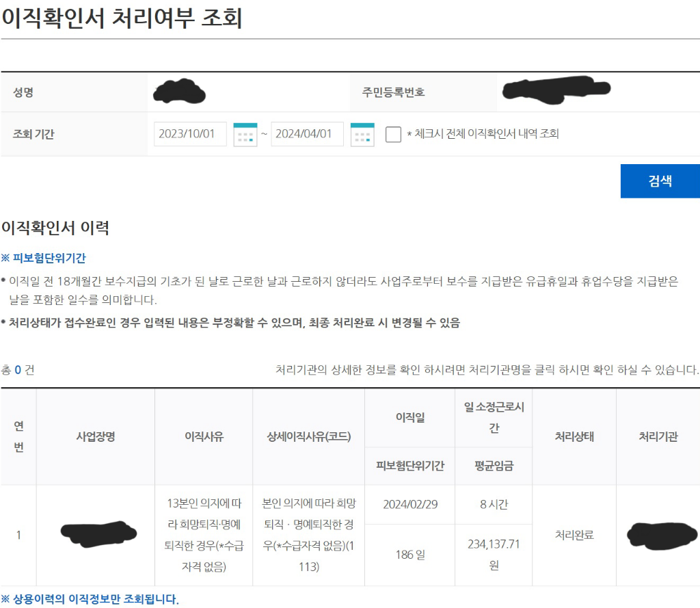Click the ※ 피보험단위기간 note heading
This screenshot has width=700, height=608.
(x=44, y=259)
